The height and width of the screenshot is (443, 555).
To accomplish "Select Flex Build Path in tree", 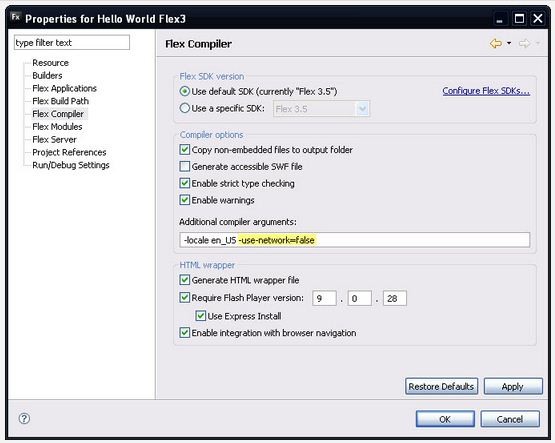I will click(61, 101).
